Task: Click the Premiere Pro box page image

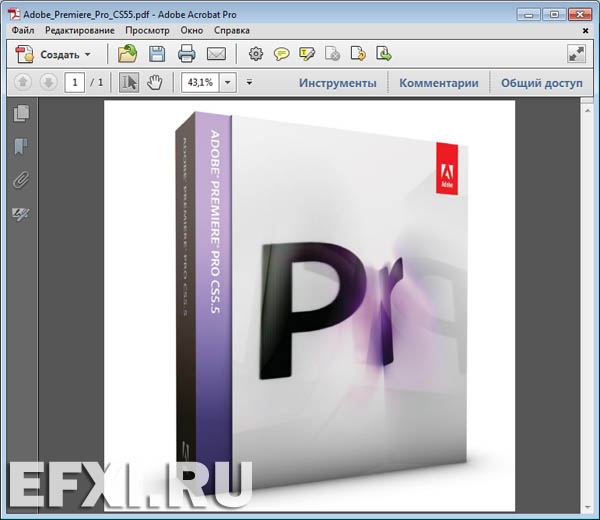Action: pyautogui.click(x=310, y=306)
